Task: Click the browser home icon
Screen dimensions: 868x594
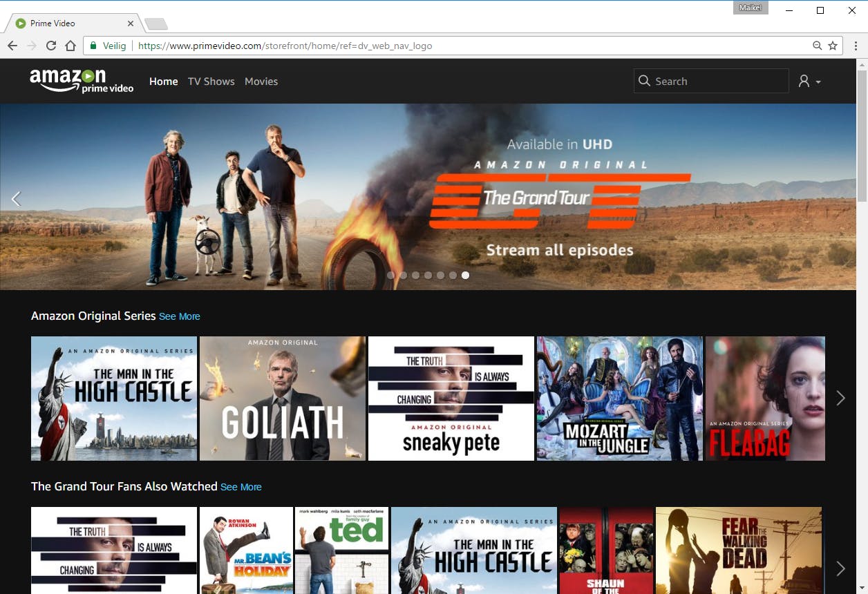Action: click(70, 46)
